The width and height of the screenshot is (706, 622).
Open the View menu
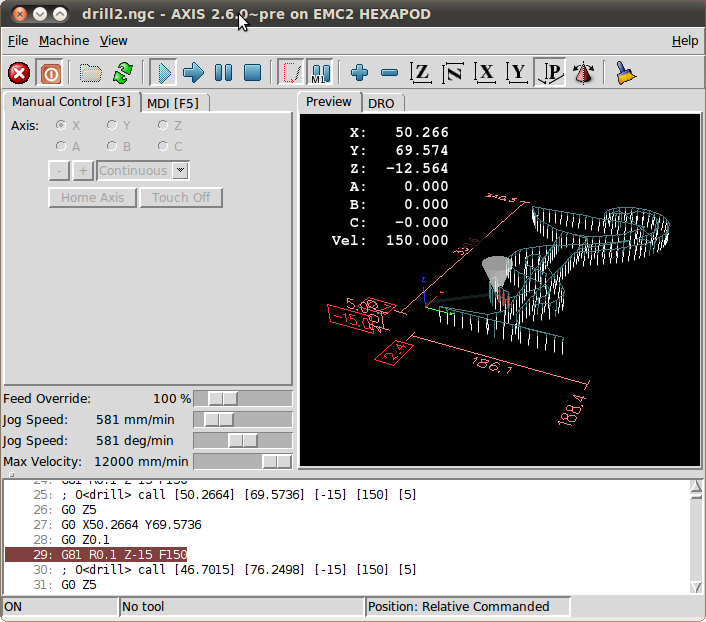113,41
